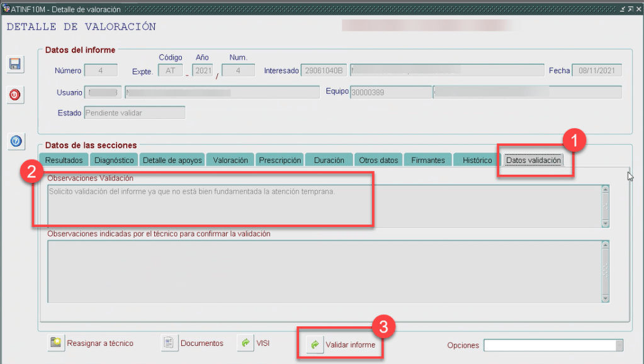The height and width of the screenshot is (364, 644).
Task: Open the Diagnóstico tab
Action: [x=114, y=160]
